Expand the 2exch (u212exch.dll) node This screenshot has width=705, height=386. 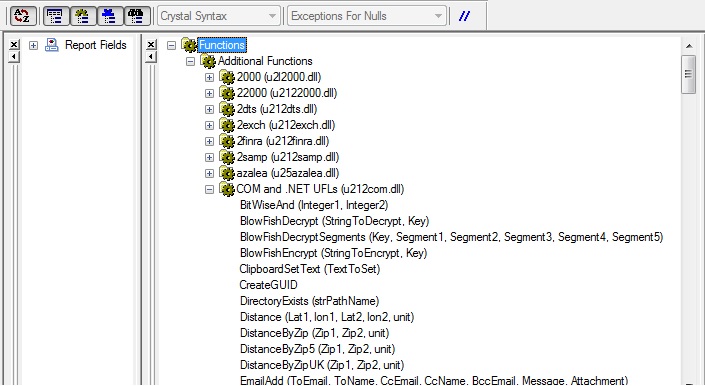click(x=209, y=125)
